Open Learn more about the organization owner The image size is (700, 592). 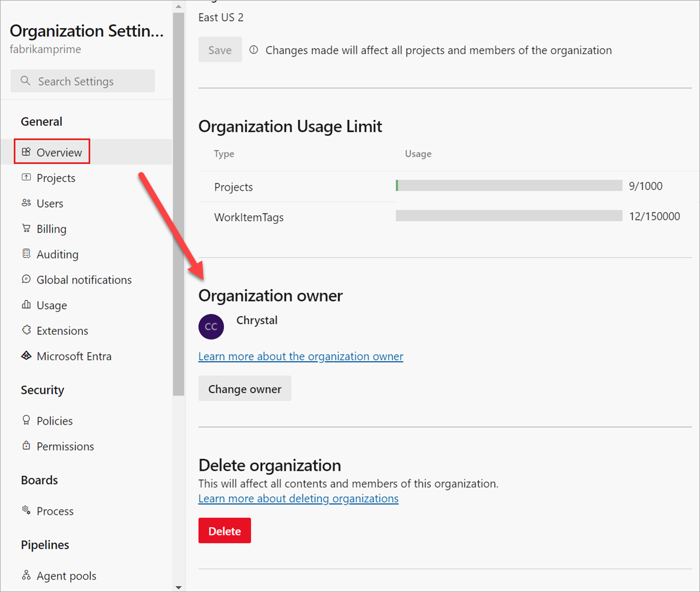click(x=300, y=356)
